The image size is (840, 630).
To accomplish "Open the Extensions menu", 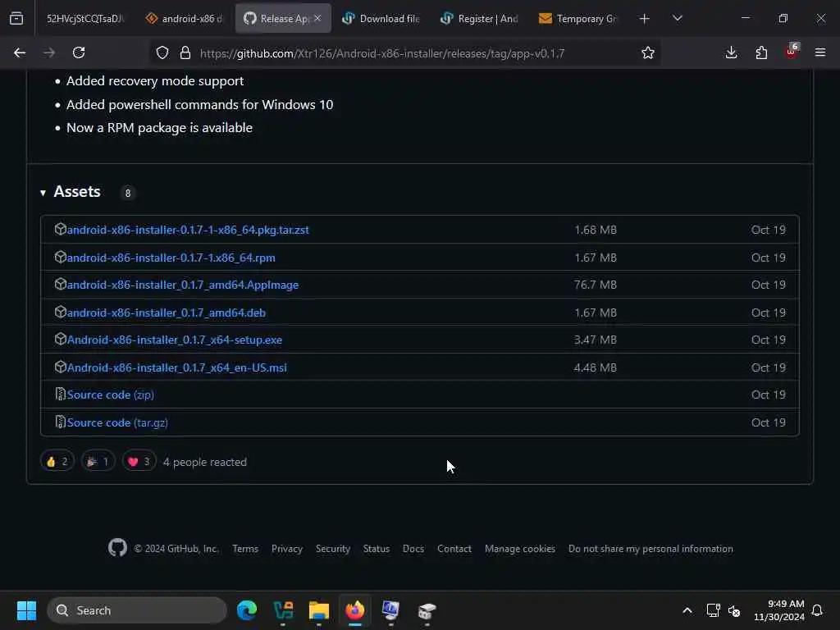I will pos(761,52).
